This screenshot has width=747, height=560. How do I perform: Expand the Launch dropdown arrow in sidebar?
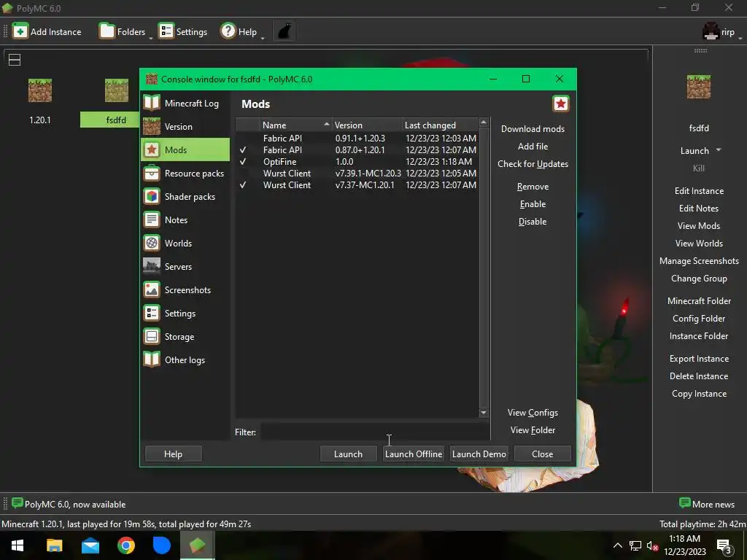click(x=719, y=150)
